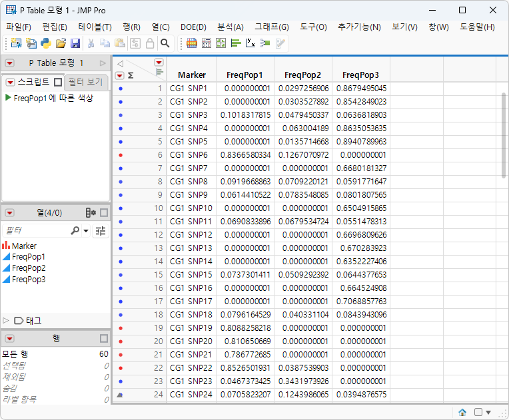Open the DOE(D) menu
This screenshot has height=420, width=509.
tap(193, 27)
